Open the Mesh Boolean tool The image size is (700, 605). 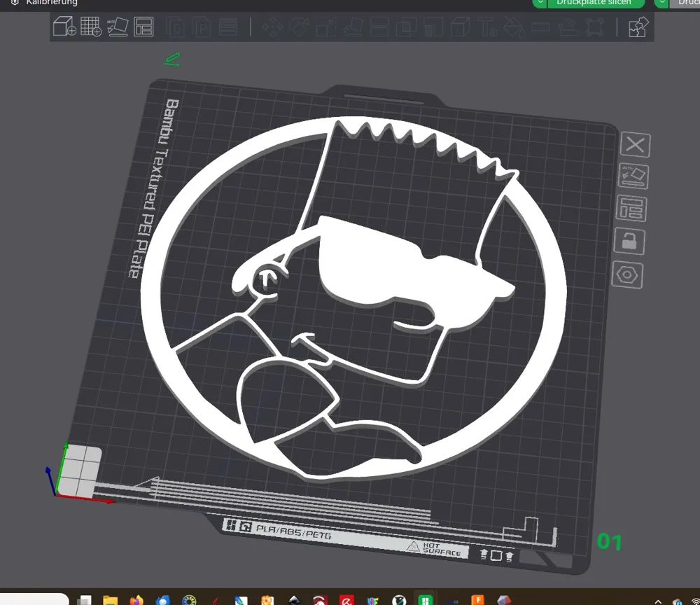click(x=406, y=27)
